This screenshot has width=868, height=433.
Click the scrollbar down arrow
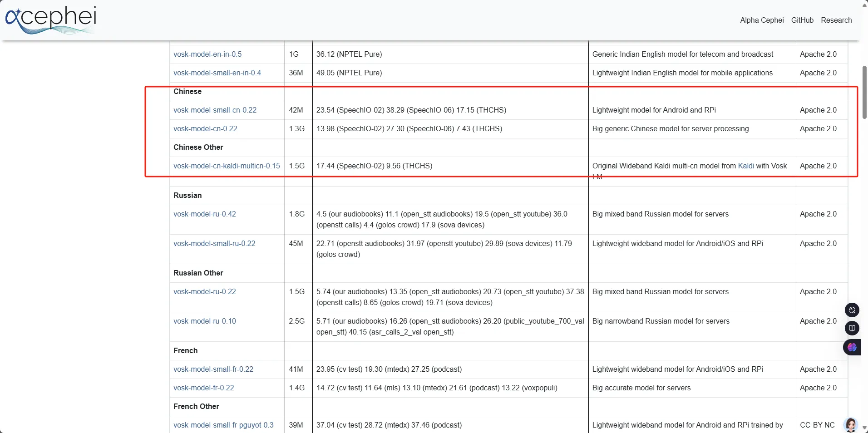tap(864, 428)
